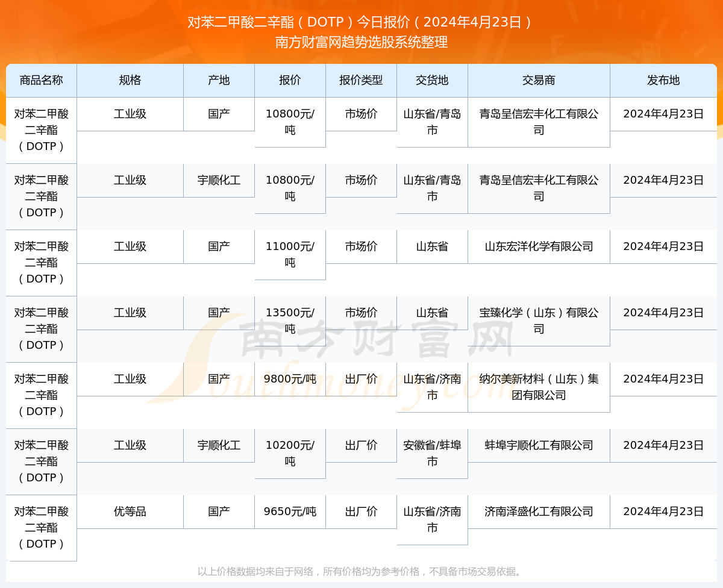
Task: Select the 交货地 column header
Action: point(432,80)
